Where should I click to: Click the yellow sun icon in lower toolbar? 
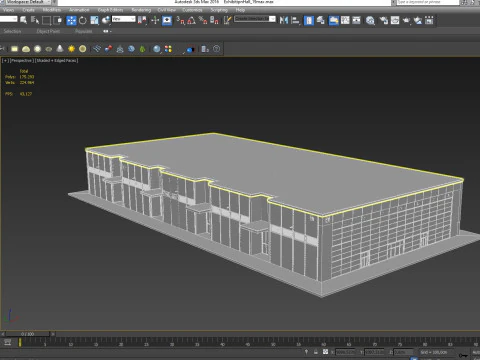(x=71, y=49)
